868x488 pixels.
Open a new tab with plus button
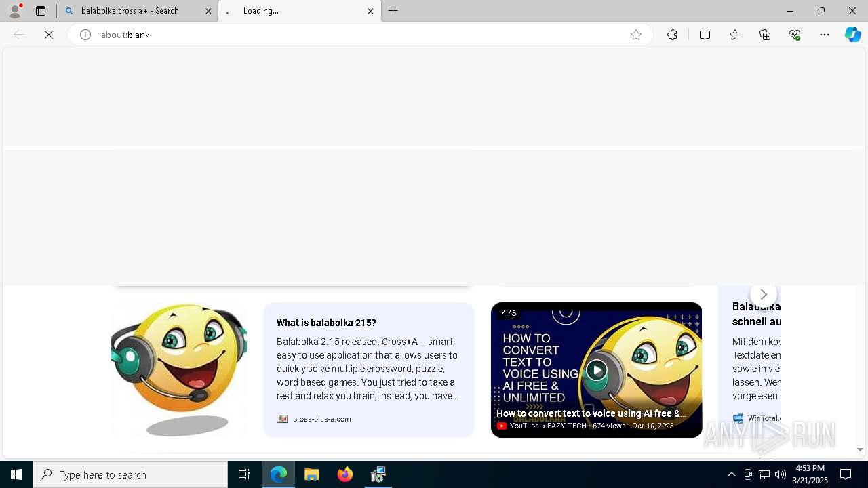coord(393,11)
